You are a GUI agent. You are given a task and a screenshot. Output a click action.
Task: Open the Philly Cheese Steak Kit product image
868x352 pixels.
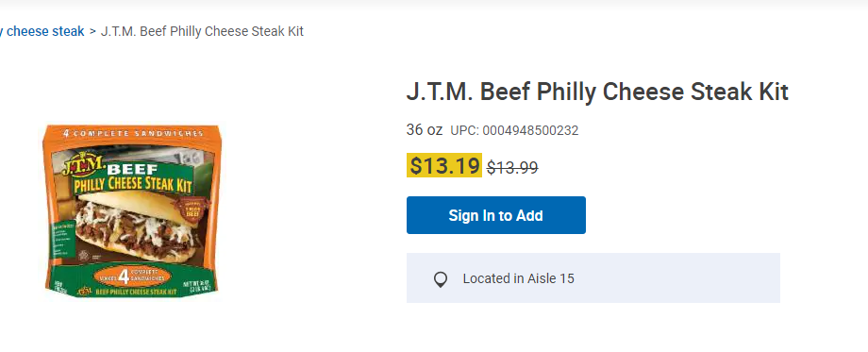pos(132,210)
